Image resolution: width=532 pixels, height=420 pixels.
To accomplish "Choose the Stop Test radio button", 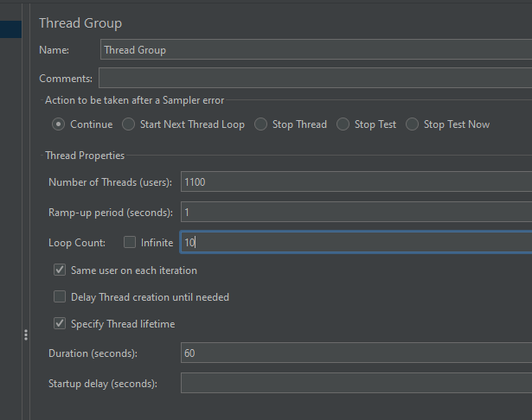I will (x=343, y=124).
